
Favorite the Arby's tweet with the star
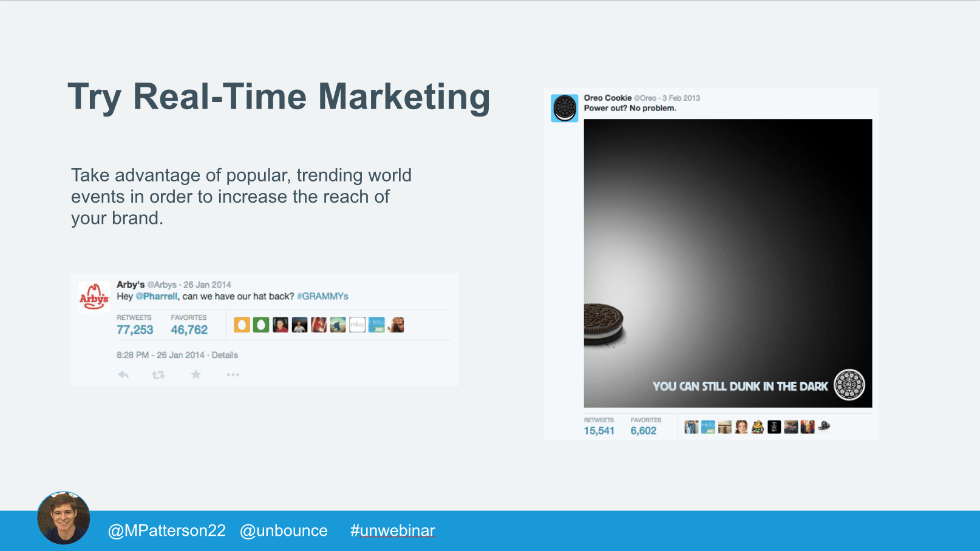tap(196, 374)
